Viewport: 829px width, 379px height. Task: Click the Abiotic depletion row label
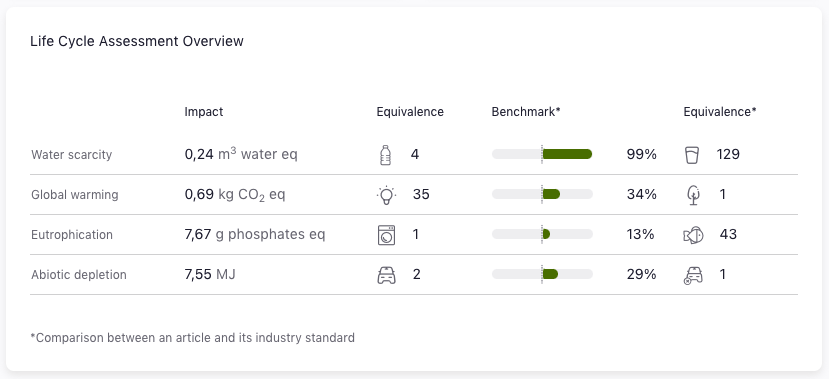(79, 275)
